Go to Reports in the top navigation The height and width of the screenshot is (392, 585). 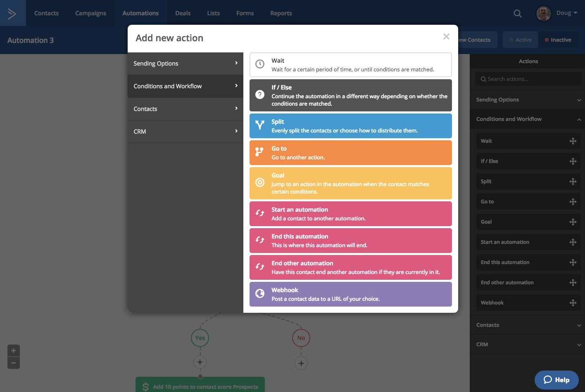(281, 13)
